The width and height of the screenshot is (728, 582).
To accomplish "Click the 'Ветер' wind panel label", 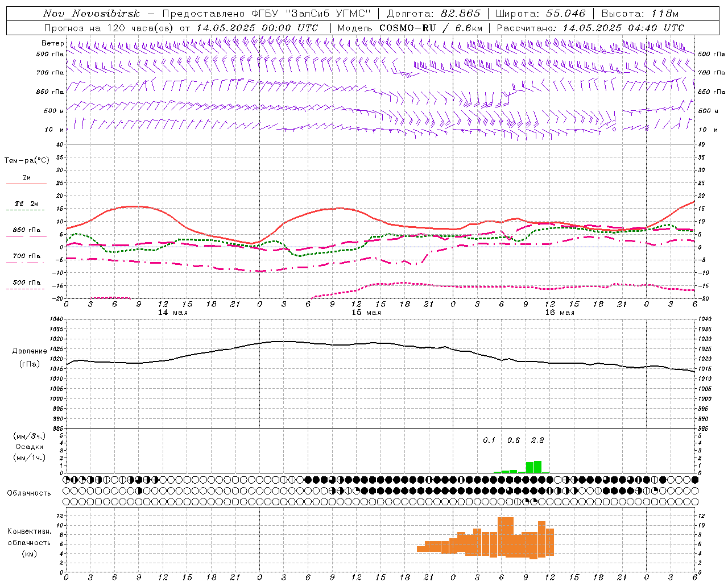I will 52,43.
